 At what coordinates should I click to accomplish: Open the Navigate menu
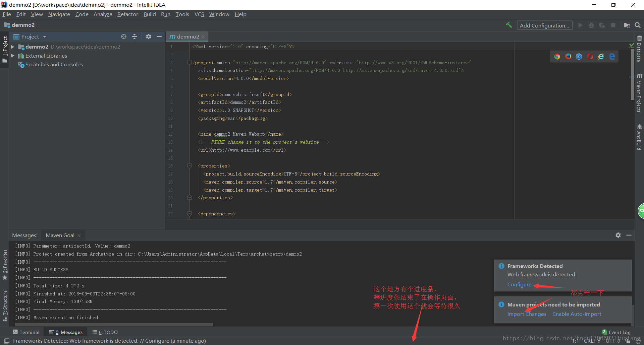[x=59, y=14]
